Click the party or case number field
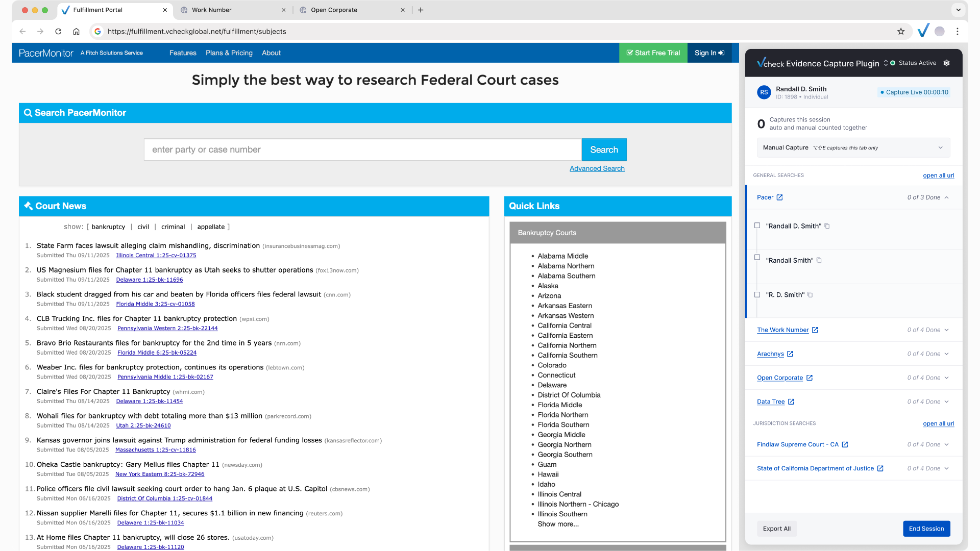This screenshot has width=980, height=551. click(x=363, y=149)
